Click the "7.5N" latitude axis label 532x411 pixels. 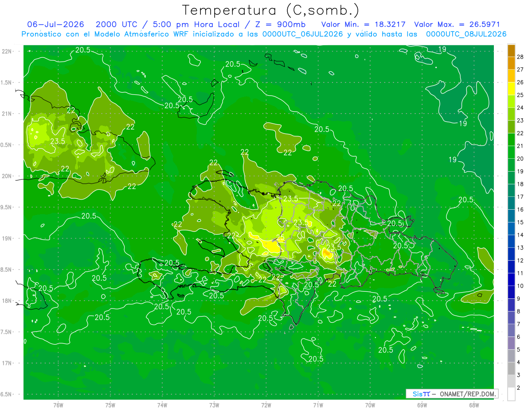[x=7, y=332]
